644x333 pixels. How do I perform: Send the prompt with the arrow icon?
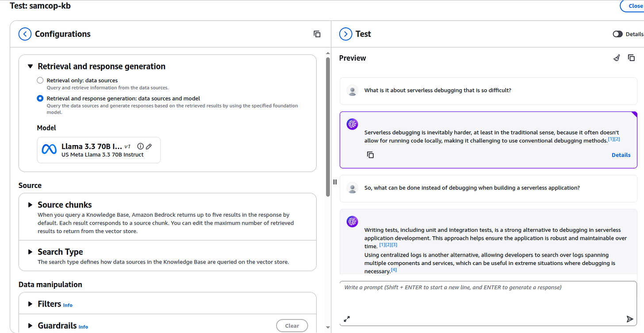(630, 319)
